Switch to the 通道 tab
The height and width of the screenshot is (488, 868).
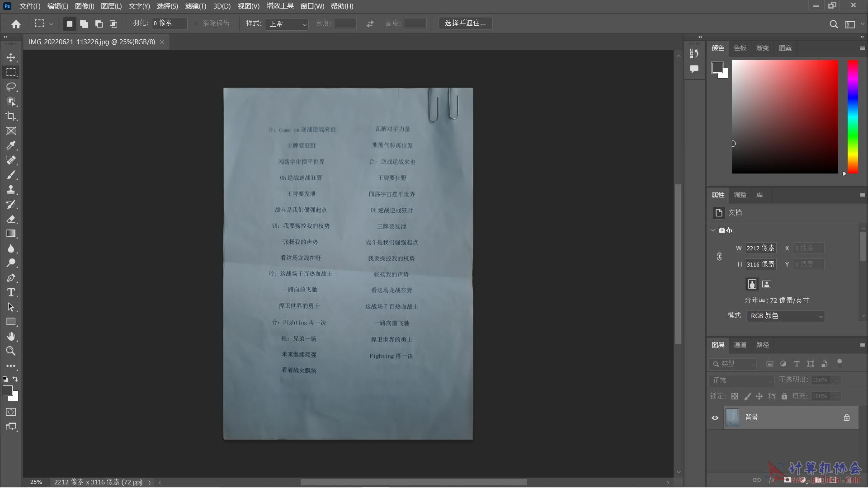click(740, 345)
